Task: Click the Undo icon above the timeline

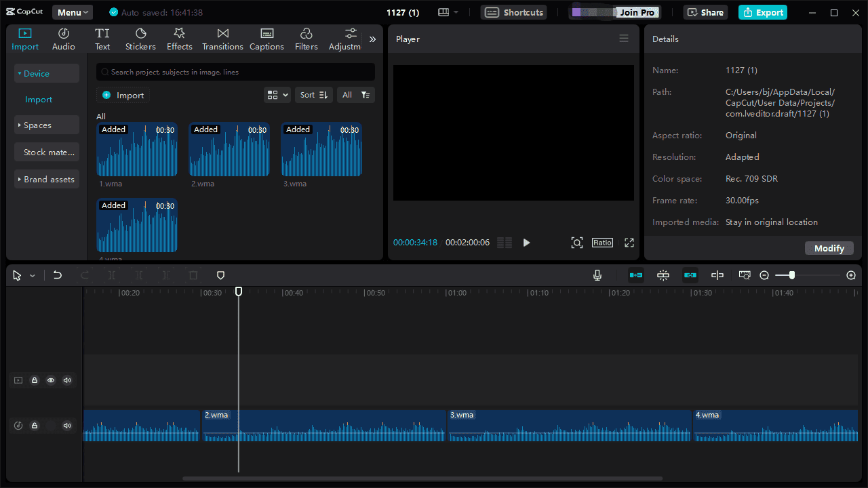Action: 58,275
